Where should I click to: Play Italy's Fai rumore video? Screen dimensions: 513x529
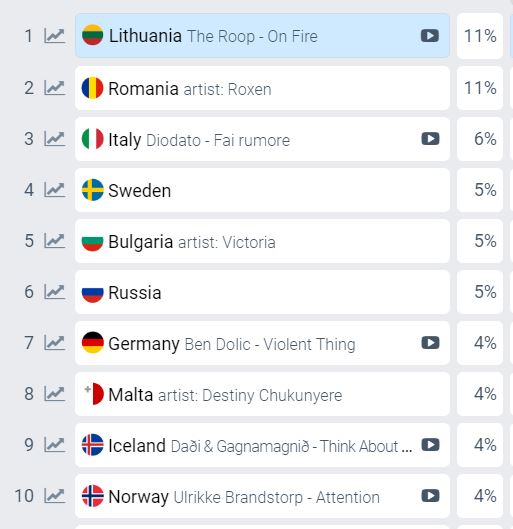pos(430,139)
